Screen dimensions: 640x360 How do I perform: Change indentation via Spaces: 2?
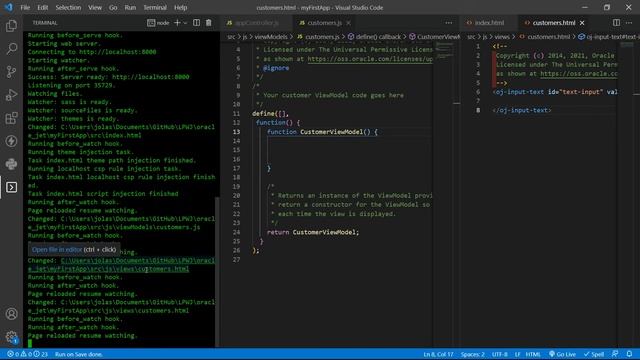pos(472,354)
